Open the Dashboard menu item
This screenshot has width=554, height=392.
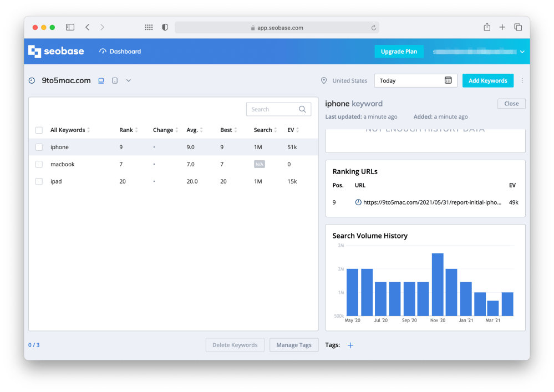click(120, 52)
